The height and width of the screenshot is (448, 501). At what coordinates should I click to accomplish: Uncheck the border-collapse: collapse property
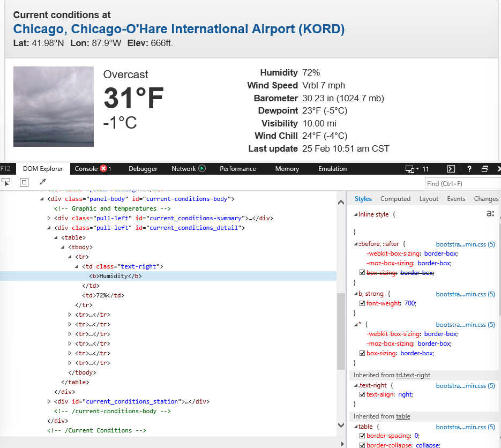pos(362,445)
